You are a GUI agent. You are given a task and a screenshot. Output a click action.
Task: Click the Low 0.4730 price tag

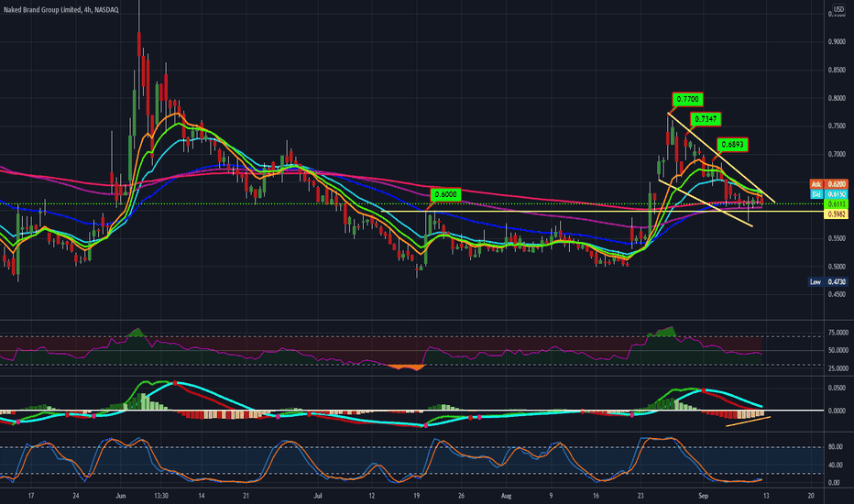point(827,281)
